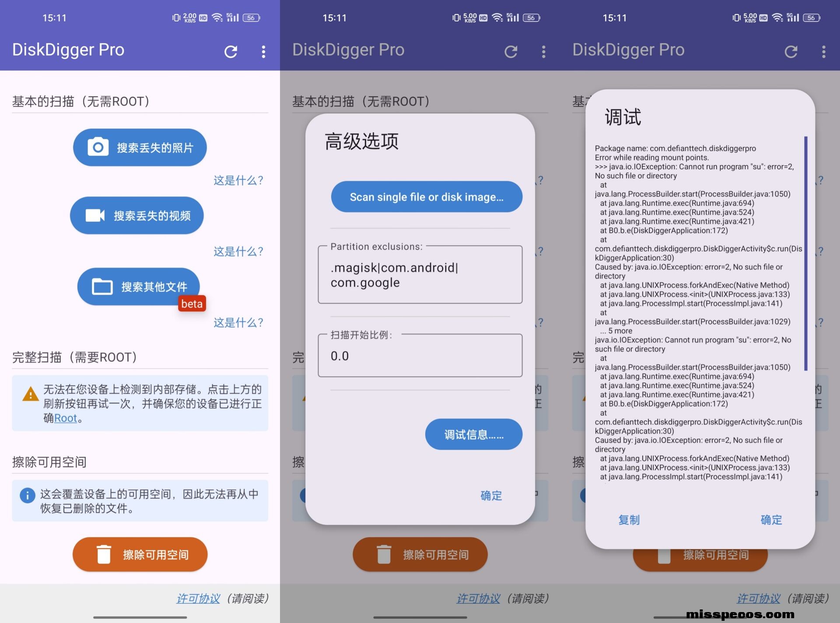The image size is (840, 623).
Task: Open 调试信息 debug info button
Action: 474,434
